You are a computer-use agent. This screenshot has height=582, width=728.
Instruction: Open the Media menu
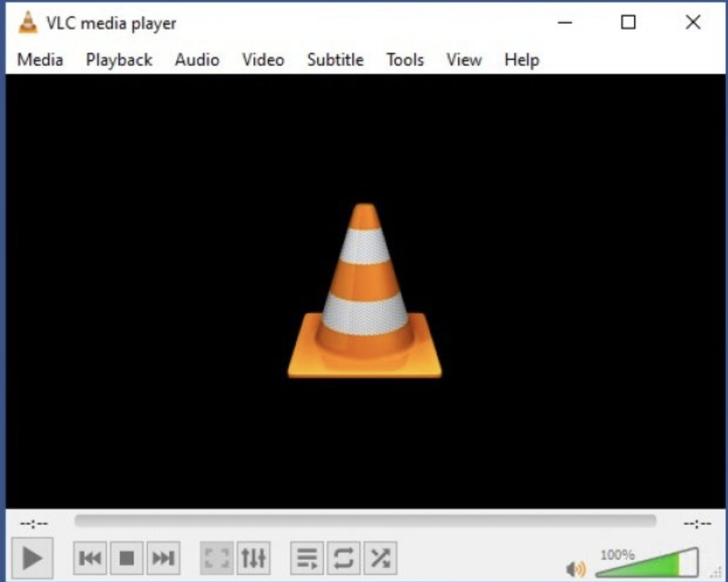(x=40, y=60)
